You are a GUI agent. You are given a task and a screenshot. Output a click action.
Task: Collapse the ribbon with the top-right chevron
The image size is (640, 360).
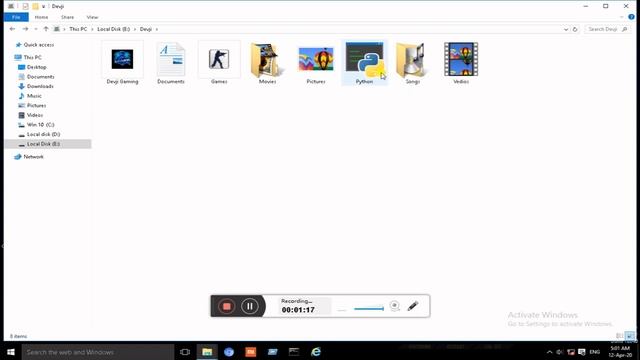[x=622, y=17]
